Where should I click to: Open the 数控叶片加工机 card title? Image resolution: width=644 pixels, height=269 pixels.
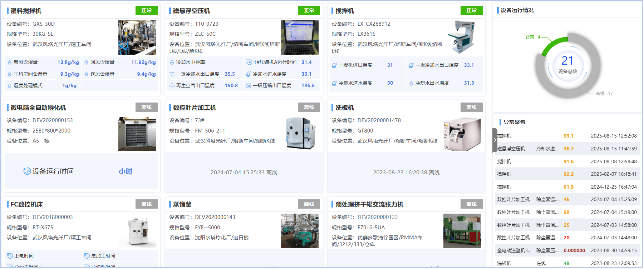(195, 108)
